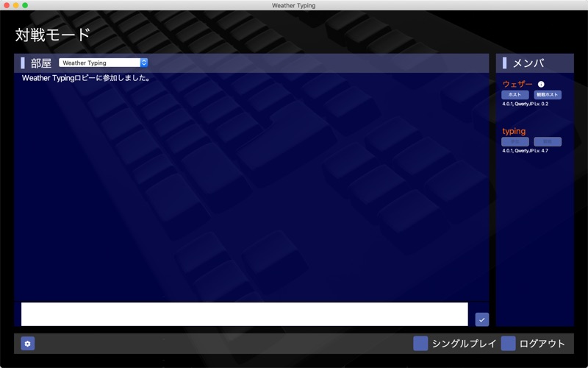Maximize window with green button

tap(25, 5)
